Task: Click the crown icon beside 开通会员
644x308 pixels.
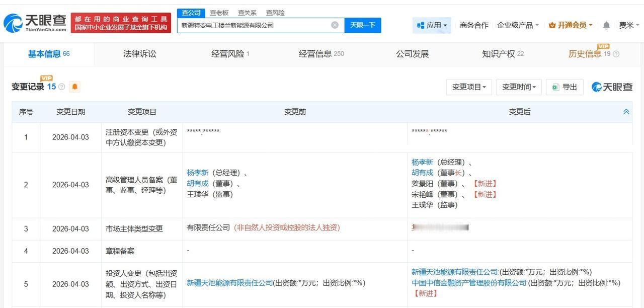Action: pos(553,24)
